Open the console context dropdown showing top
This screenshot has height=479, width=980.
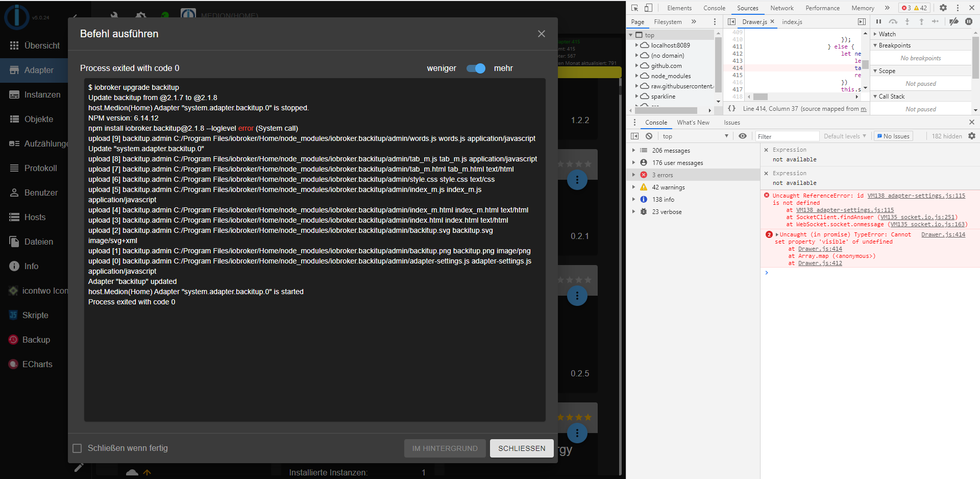[695, 136]
